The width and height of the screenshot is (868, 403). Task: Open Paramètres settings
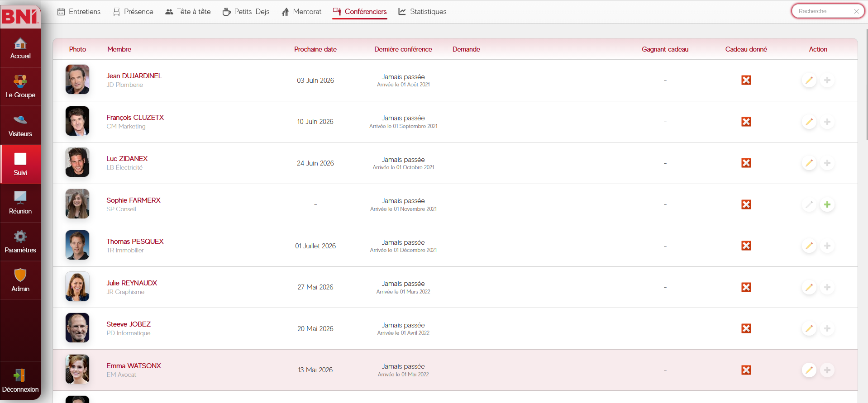point(20,242)
